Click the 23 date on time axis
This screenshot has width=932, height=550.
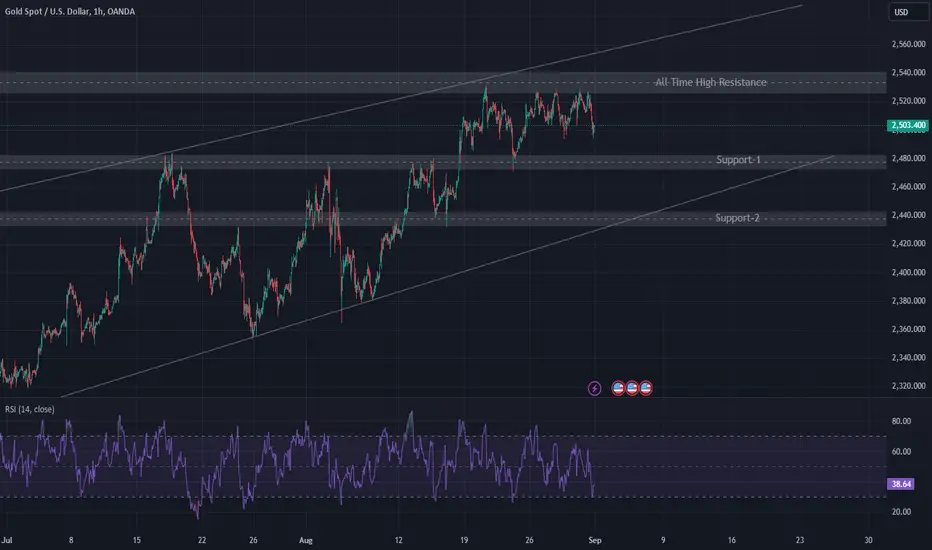(x=800, y=540)
